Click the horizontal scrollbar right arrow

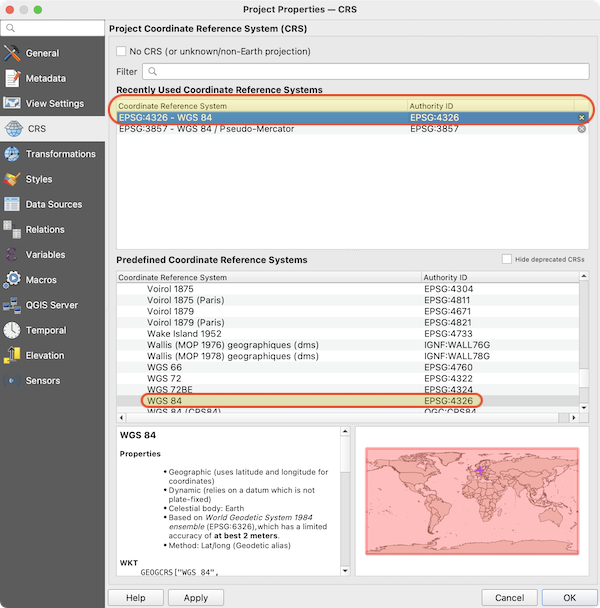pyautogui.click(x=574, y=418)
